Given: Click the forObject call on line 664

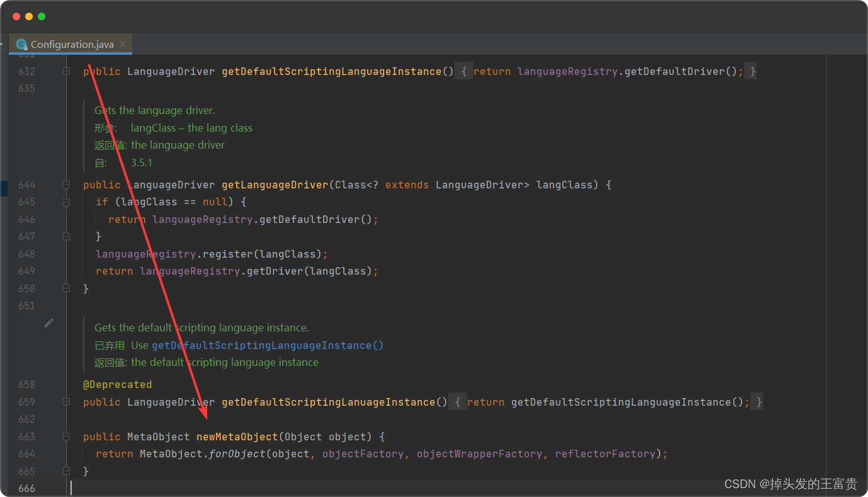Looking at the screenshot, I should coord(237,454).
